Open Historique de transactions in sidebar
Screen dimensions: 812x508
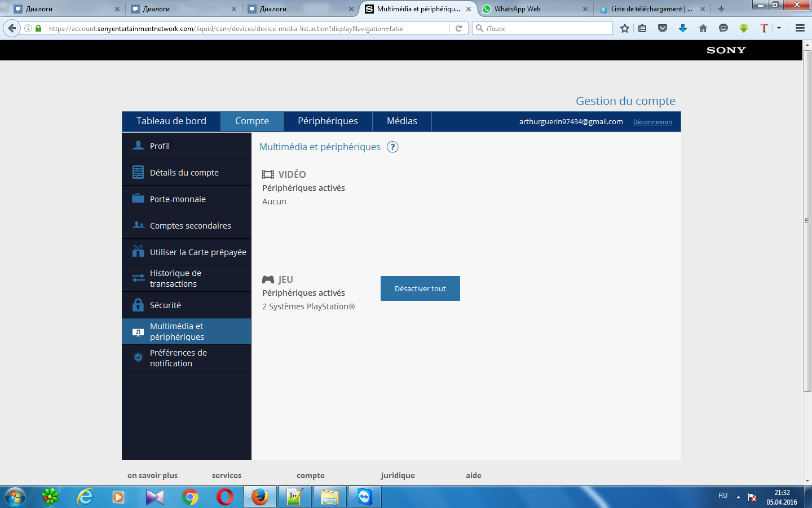pos(187,278)
